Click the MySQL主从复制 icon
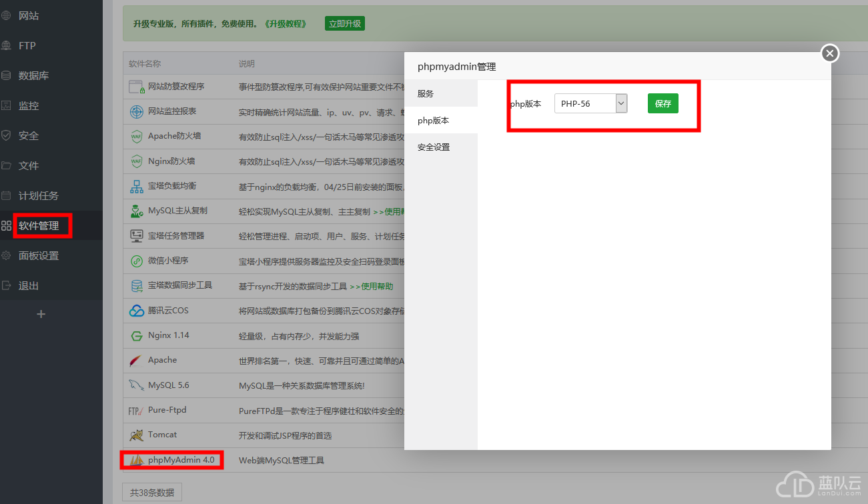The height and width of the screenshot is (504, 868). 137,211
